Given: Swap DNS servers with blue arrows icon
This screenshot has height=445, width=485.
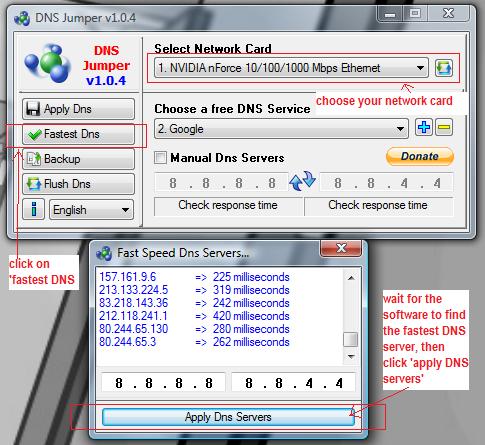Looking at the screenshot, I should click(x=303, y=181).
